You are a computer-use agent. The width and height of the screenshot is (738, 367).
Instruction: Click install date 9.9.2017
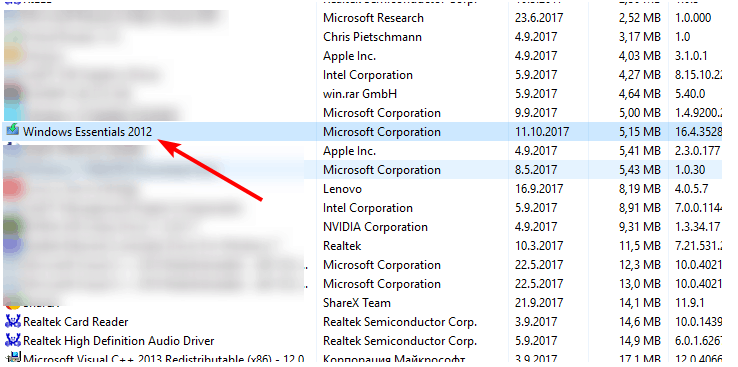tap(536, 113)
